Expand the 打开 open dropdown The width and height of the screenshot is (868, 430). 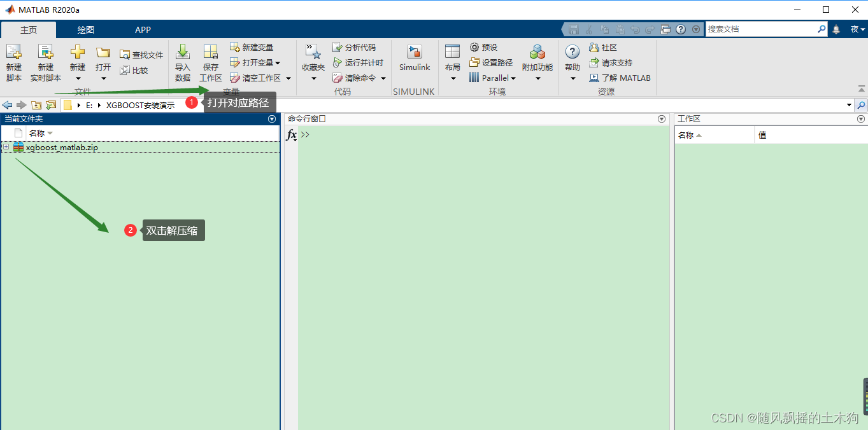pos(103,78)
